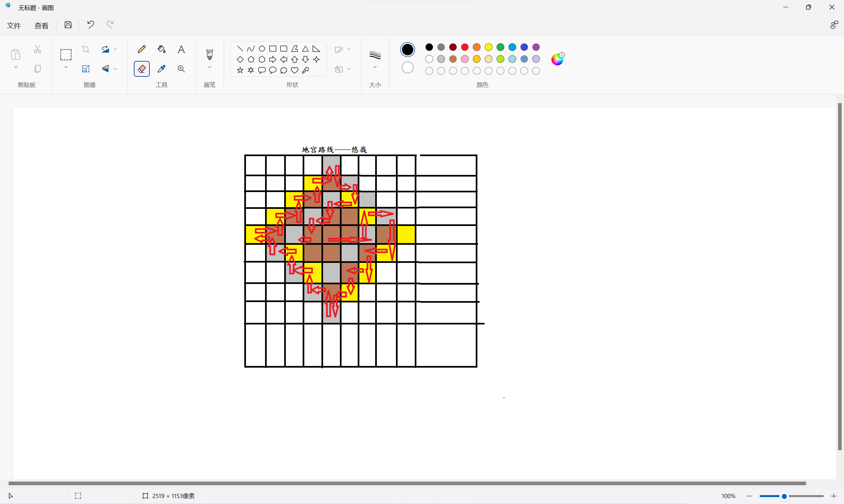This screenshot has height=504, width=844.
Task: Click the Undo button
Action: 90,24
